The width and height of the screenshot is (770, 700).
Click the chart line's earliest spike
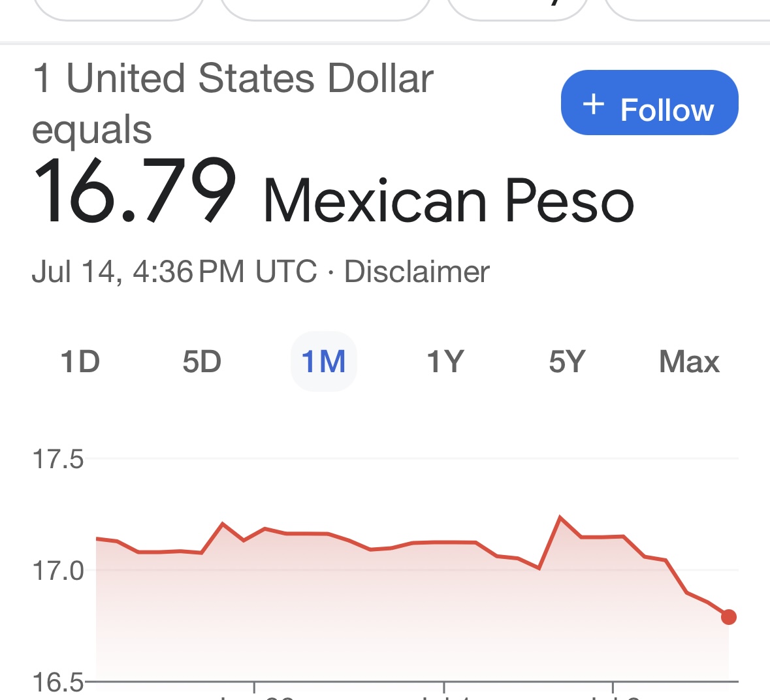pyautogui.click(x=223, y=523)
